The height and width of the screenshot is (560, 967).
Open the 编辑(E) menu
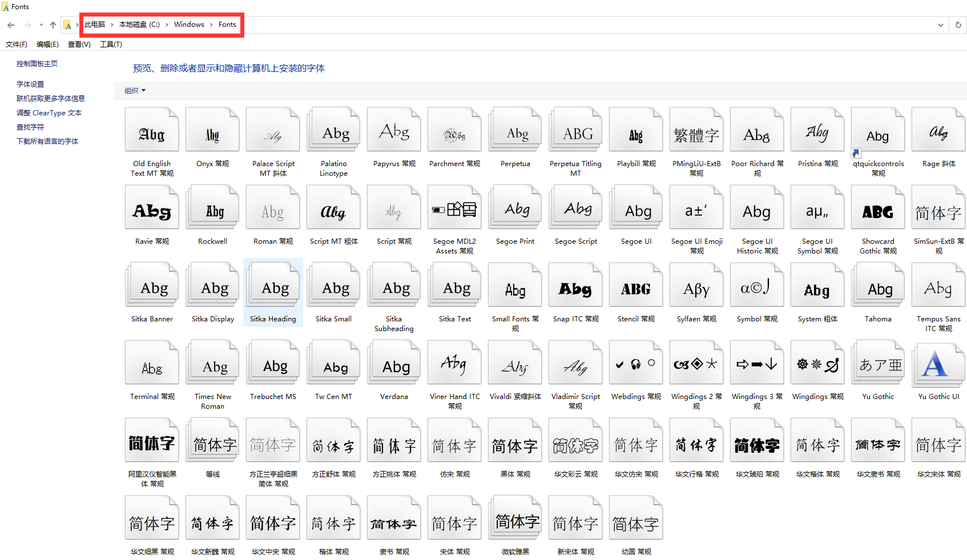47,44
